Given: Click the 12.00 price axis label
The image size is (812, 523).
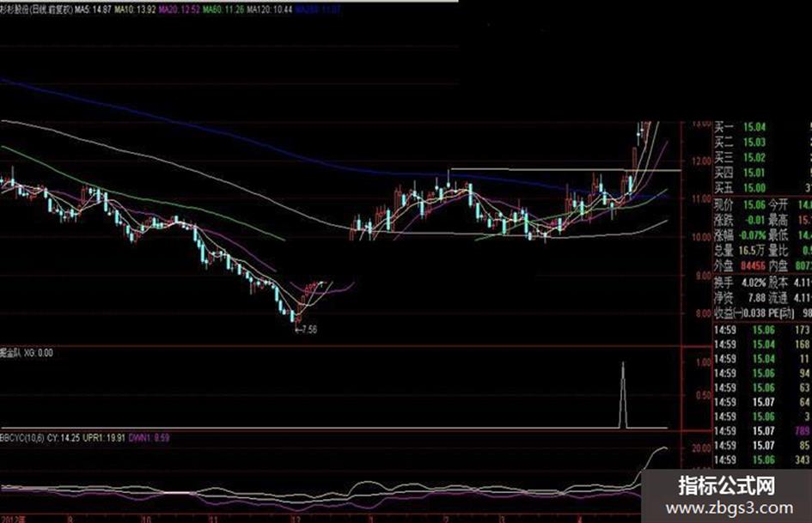Looking at the screenshot, I should (x=702, y=161).
